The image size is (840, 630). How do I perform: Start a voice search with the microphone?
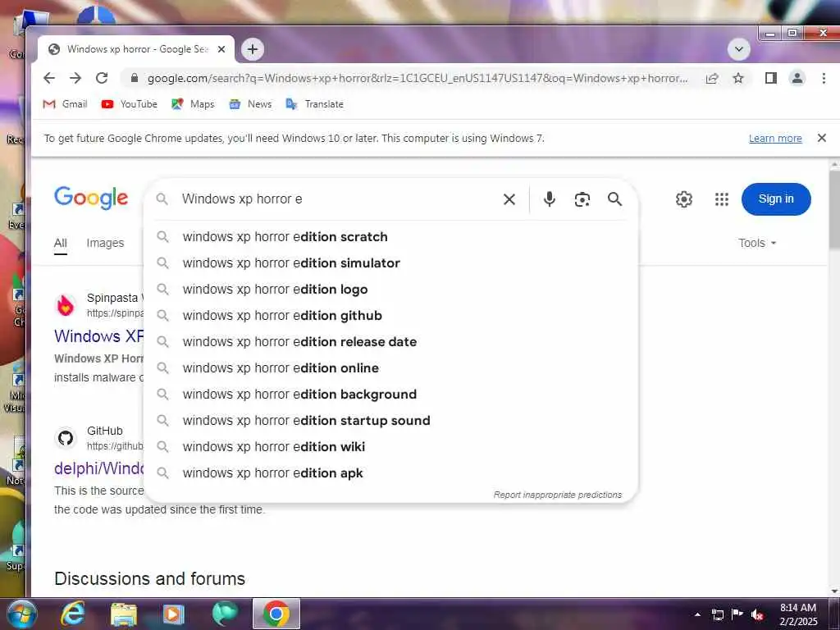coord(549,199)
